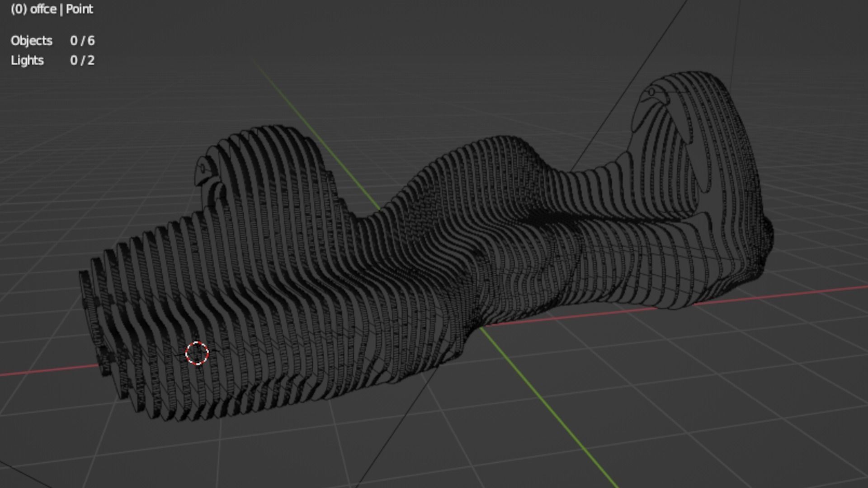Click the '(0) offce | Point' overlay text

pyautogui.click(x=52, y=9)
